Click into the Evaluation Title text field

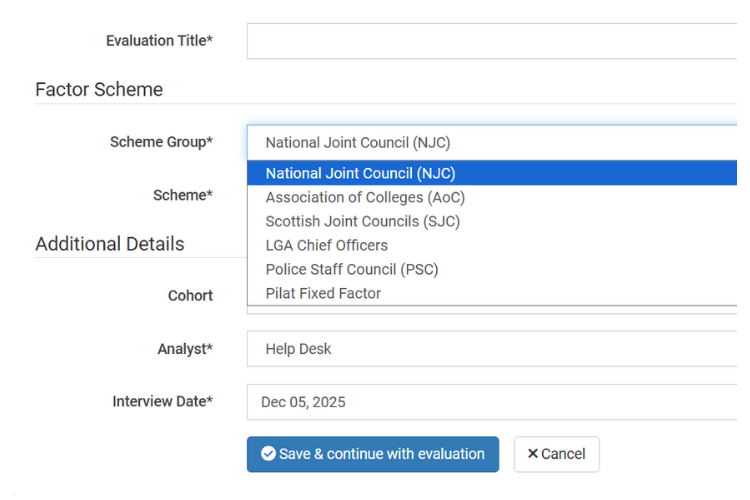pyautogui.click(x=492, y=41)
